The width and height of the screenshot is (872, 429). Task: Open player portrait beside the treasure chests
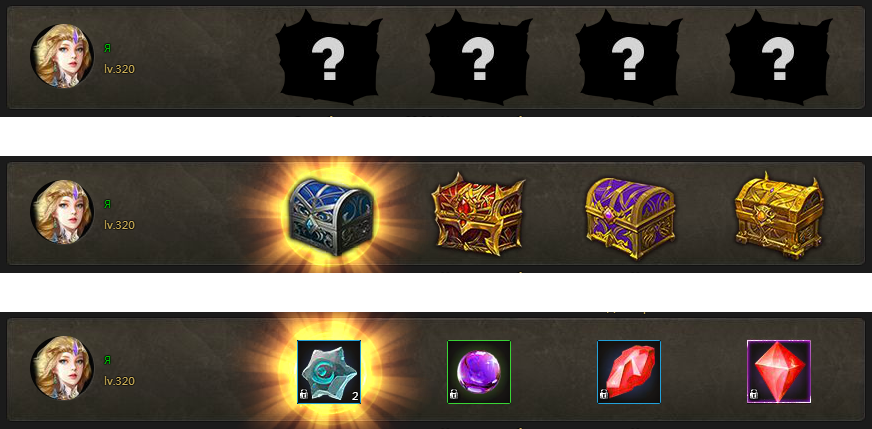tap(62, 211)
